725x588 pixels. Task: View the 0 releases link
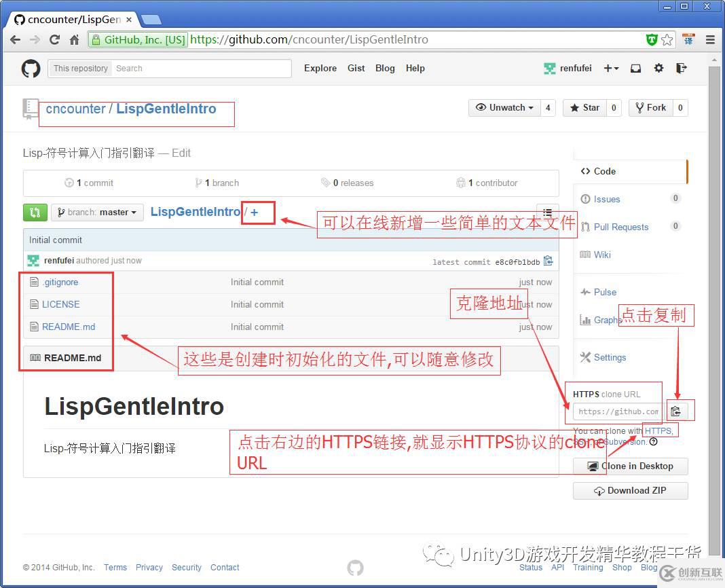[x=348, y=183]
